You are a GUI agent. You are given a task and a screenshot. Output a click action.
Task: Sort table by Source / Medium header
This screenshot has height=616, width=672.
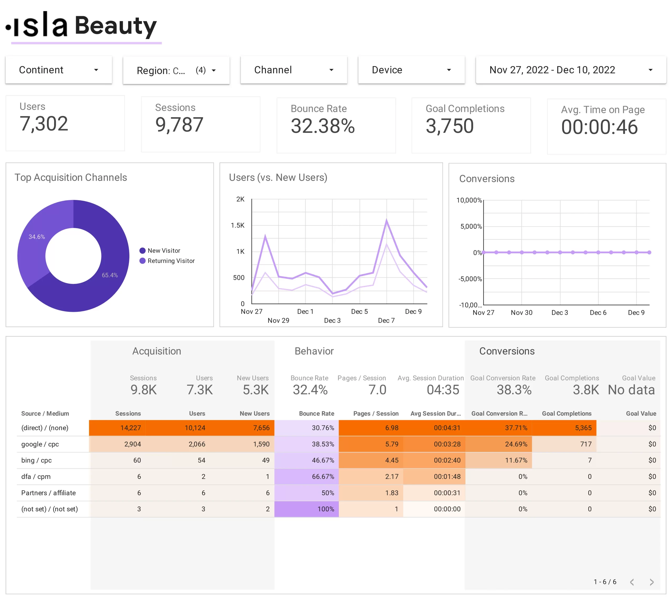(x=45, y=413)
